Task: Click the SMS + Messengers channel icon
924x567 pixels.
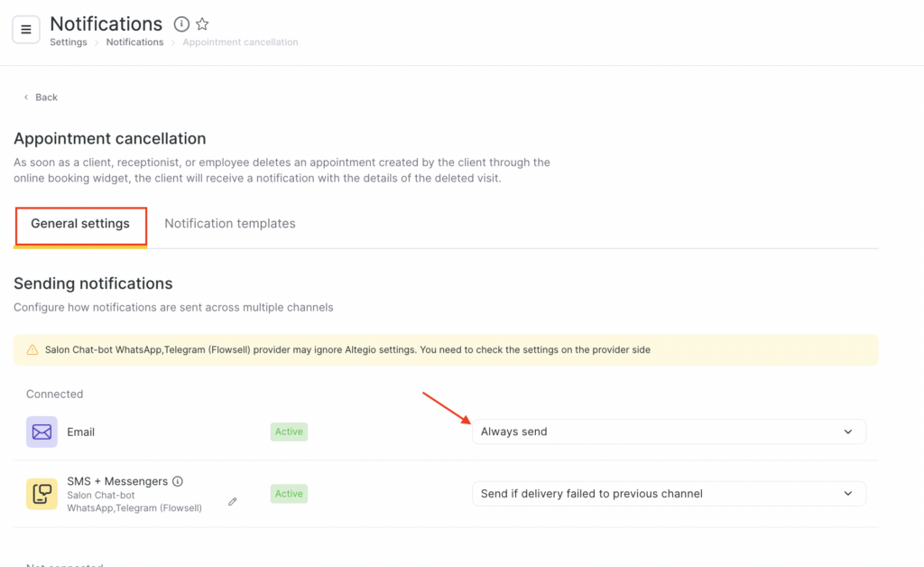Action: [x=42, y=494]
